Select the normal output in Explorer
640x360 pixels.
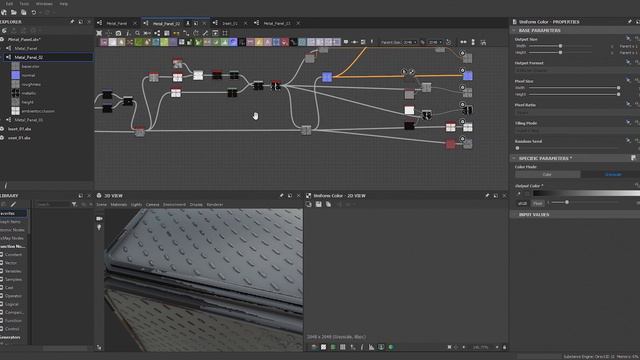point(28,75)
